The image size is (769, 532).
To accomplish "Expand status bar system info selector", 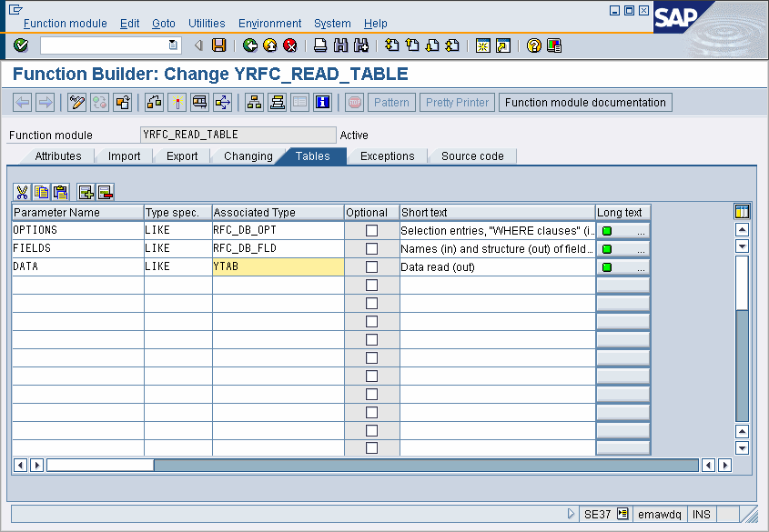I will pyautogui.click(x=622, y=515).
